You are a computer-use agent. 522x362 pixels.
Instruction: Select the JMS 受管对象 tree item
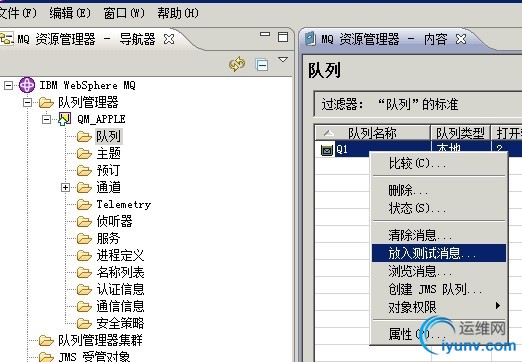coord(94,357)
